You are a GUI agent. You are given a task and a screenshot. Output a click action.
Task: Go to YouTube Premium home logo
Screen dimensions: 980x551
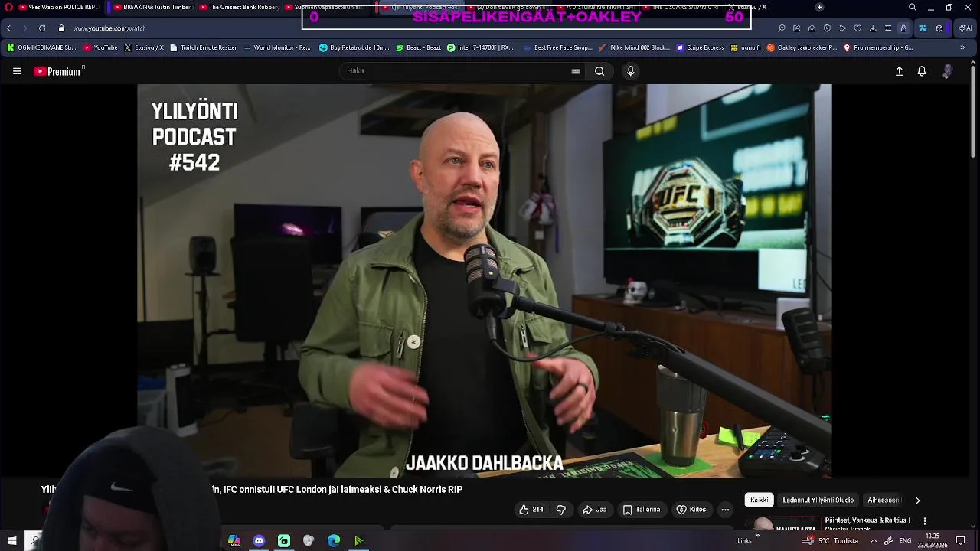click(58, 71)
